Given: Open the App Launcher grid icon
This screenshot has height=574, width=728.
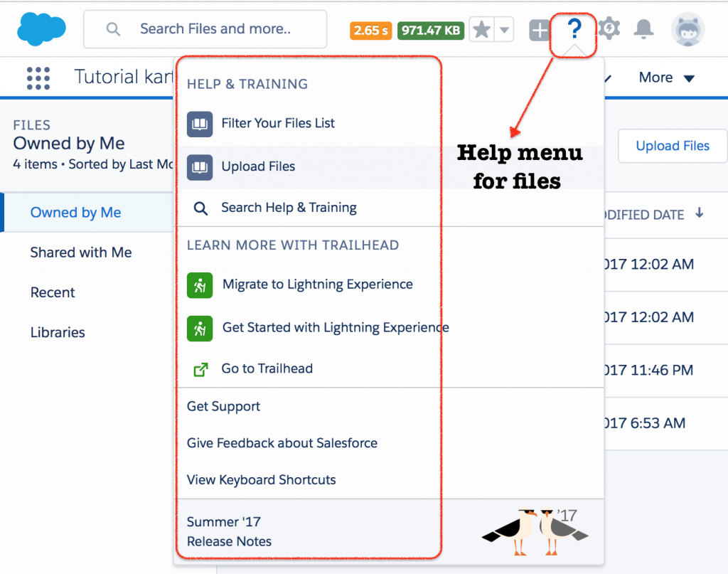Looking at the screenshot, I should point(38,78).
